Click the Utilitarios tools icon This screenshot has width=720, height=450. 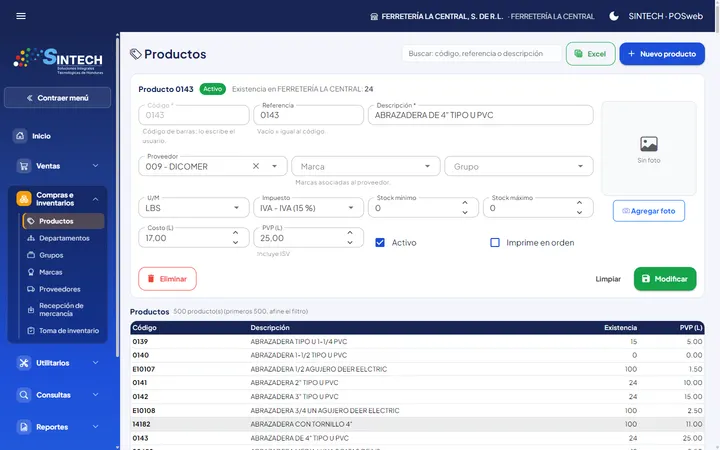pos(23,363)
